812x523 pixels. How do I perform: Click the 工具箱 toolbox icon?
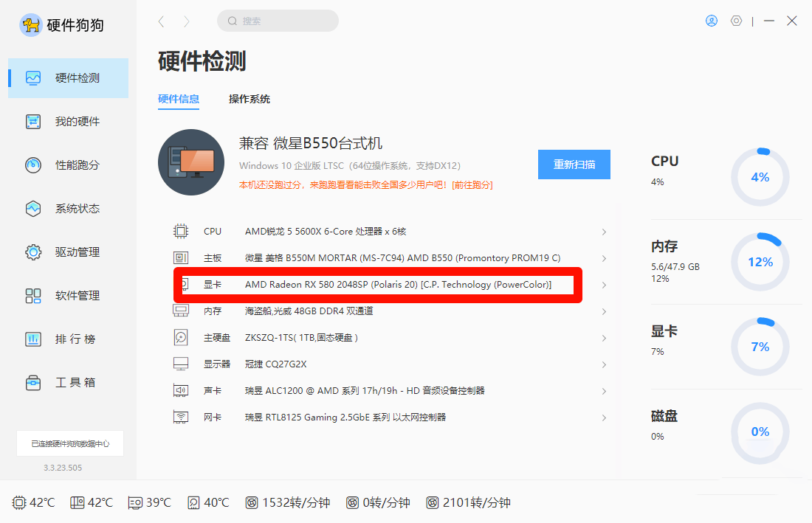(33, 382)
